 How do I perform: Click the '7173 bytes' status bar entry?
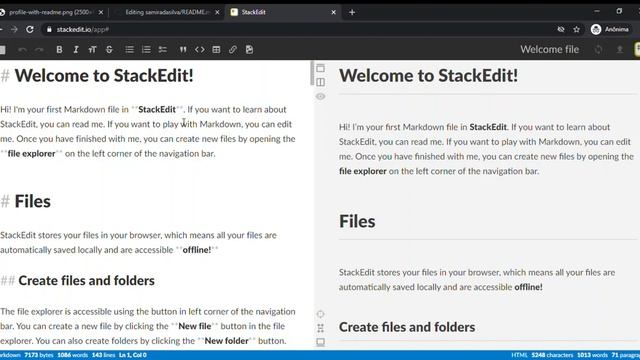(39, 355)
